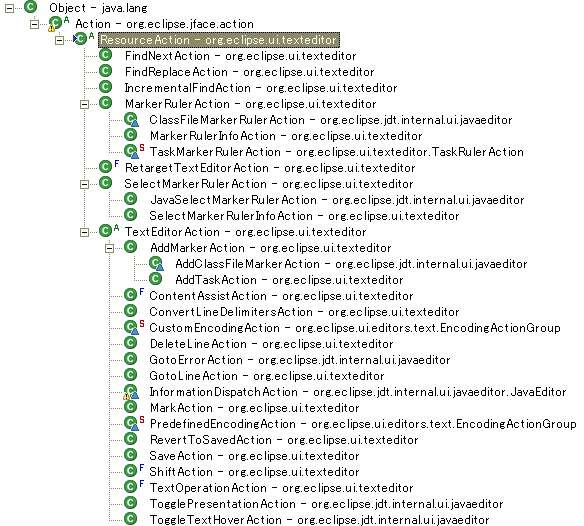Click the Object class icon at tree root

[31, 7]
